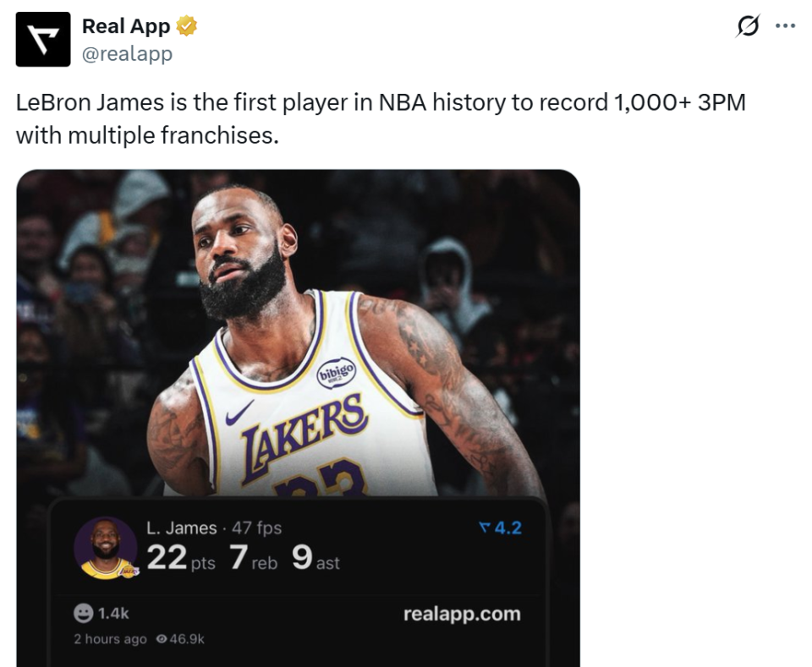812x667 pixels.
Task: Click the '2 hours ago' timestamp
Action: (x=109, y=639)
